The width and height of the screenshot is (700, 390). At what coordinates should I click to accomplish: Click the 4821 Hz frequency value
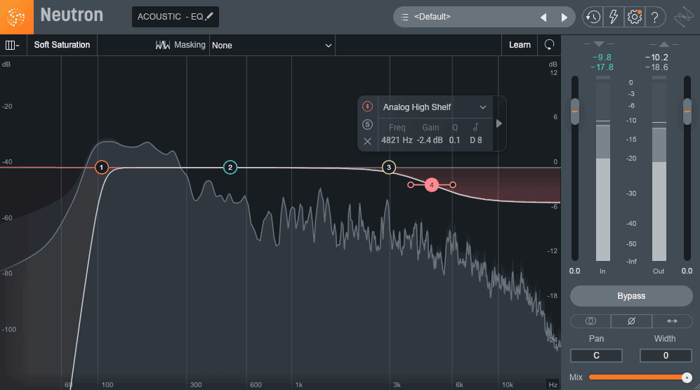(396, 140)
